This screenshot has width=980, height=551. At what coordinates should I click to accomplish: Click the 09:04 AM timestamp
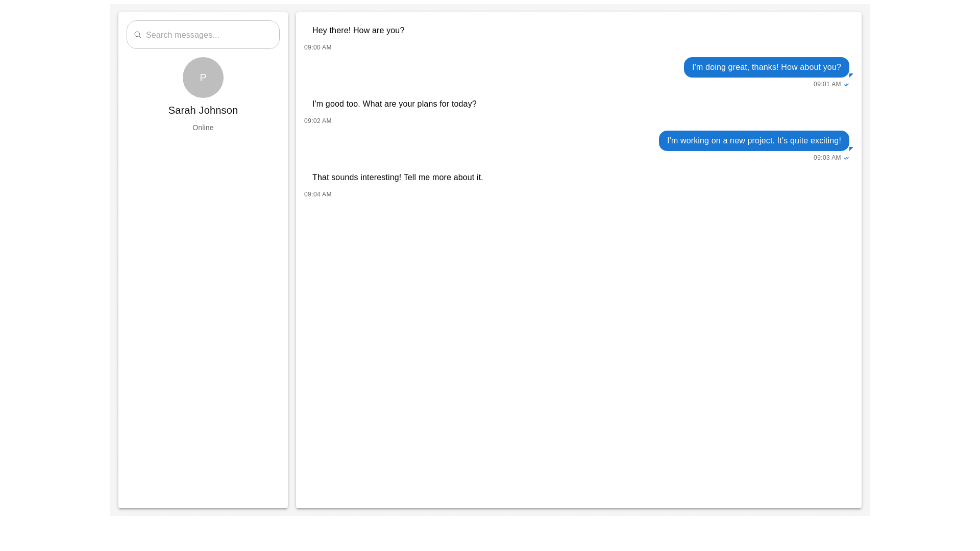coord(317,194)
